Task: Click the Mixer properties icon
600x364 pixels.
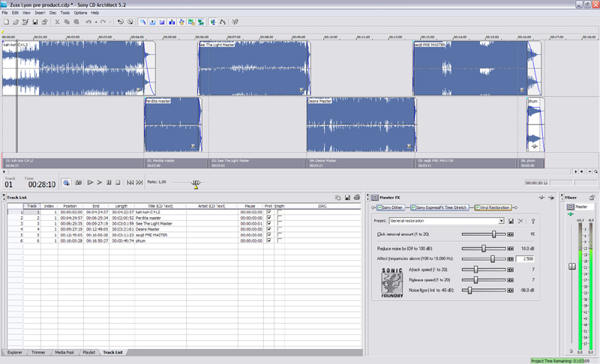Action: pos(592,198)
